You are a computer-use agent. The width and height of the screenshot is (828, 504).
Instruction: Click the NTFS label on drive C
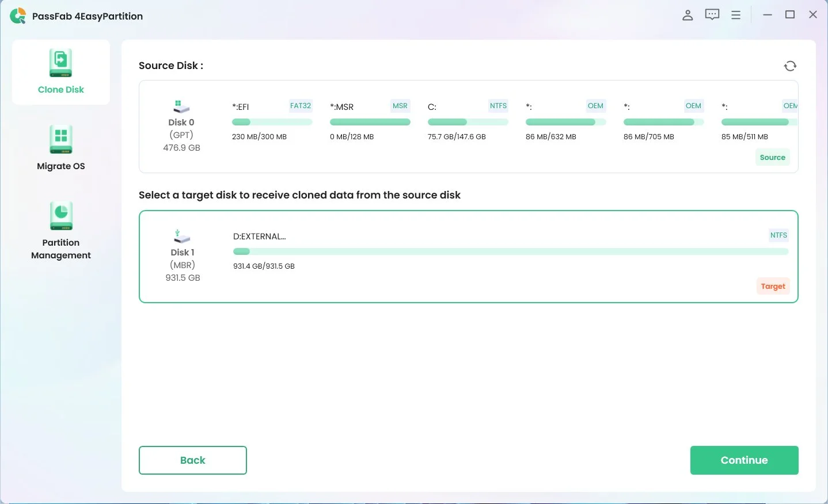[x=497, y=106]
